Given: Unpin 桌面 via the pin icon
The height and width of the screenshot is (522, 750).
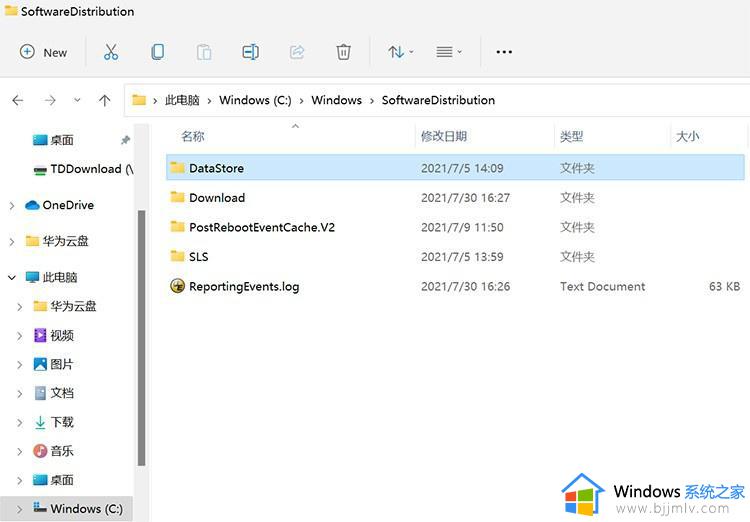Looking at the screenshot, I should point(125,140).
